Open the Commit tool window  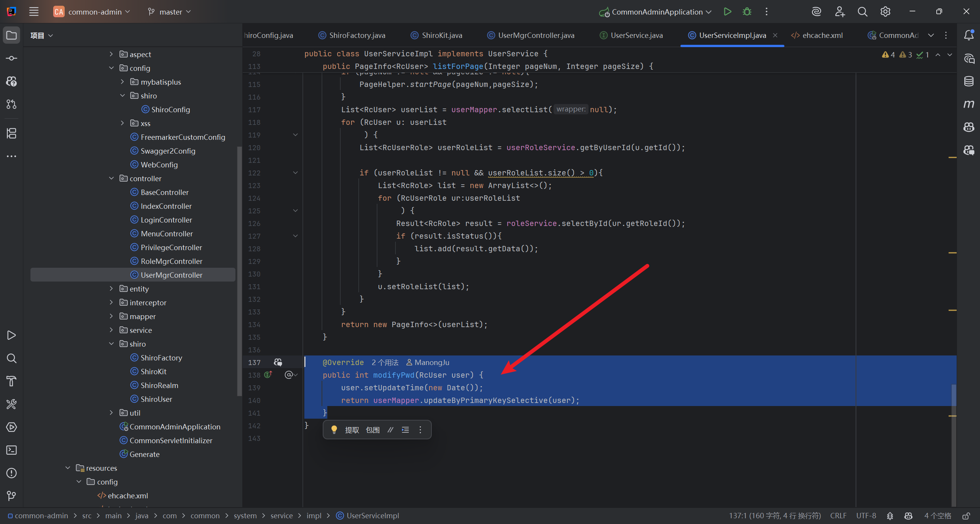[11, 58]
